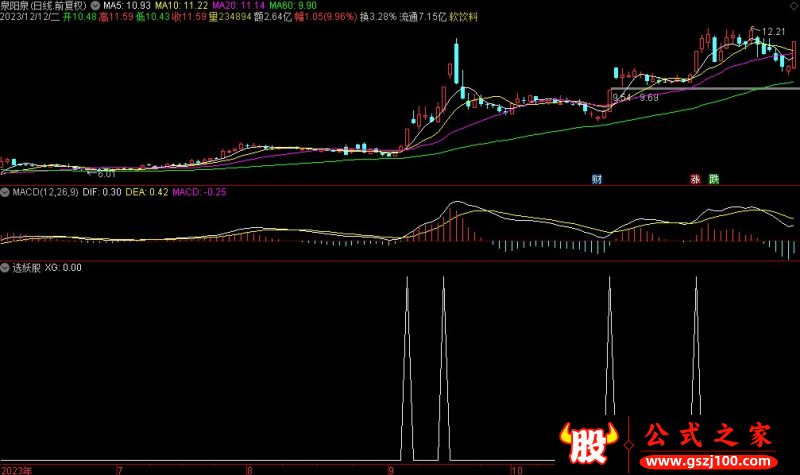Click the 软饮料 sector label
The width and height of the screenshot is (800, 475).
tap(464, 17)
